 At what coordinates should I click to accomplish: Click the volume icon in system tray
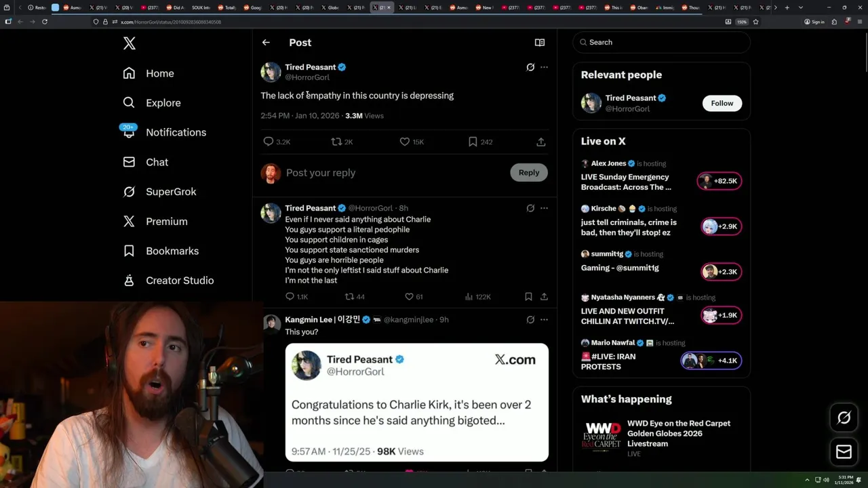[x=826, y=480]
